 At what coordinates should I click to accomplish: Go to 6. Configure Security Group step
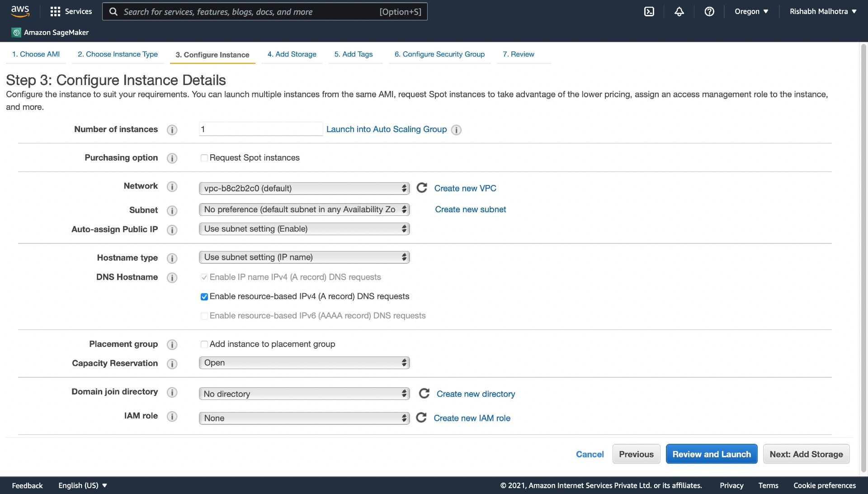(x=439, y=54)
